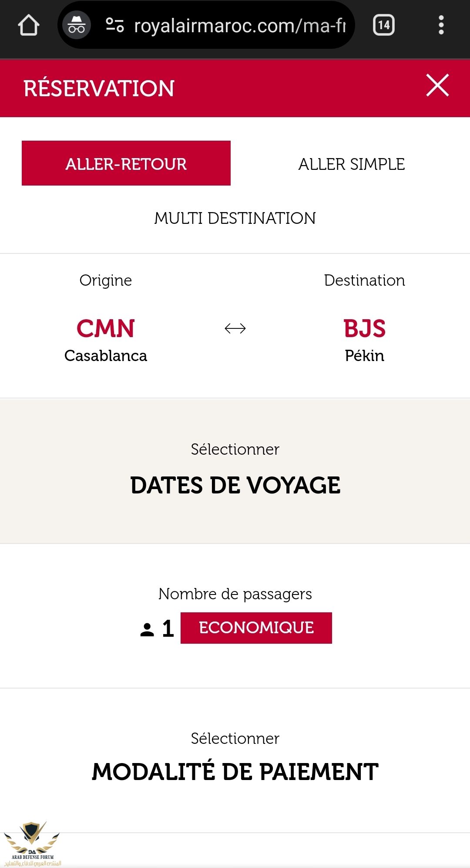Tap the Economique cabin class button

(256, 628)
